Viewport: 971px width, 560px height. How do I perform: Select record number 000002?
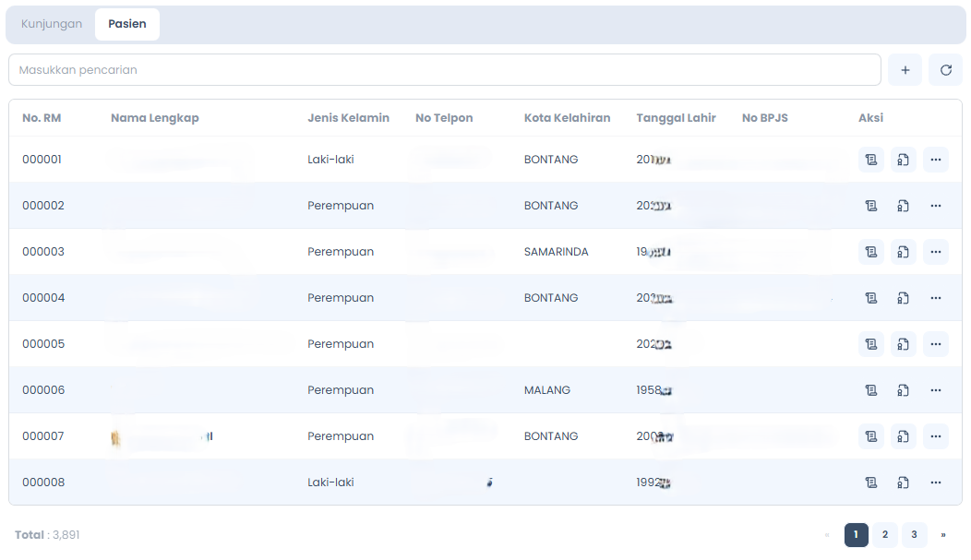click(x=43, y=206)
